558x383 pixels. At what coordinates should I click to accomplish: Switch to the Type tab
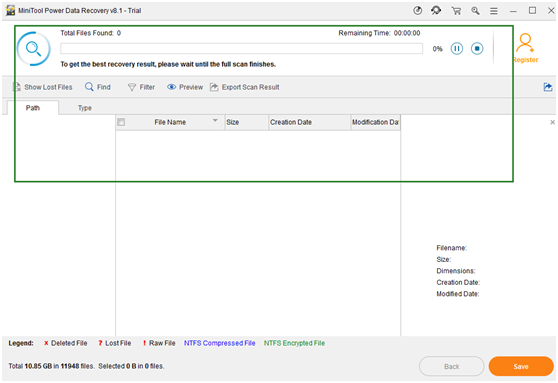point(85,108)
